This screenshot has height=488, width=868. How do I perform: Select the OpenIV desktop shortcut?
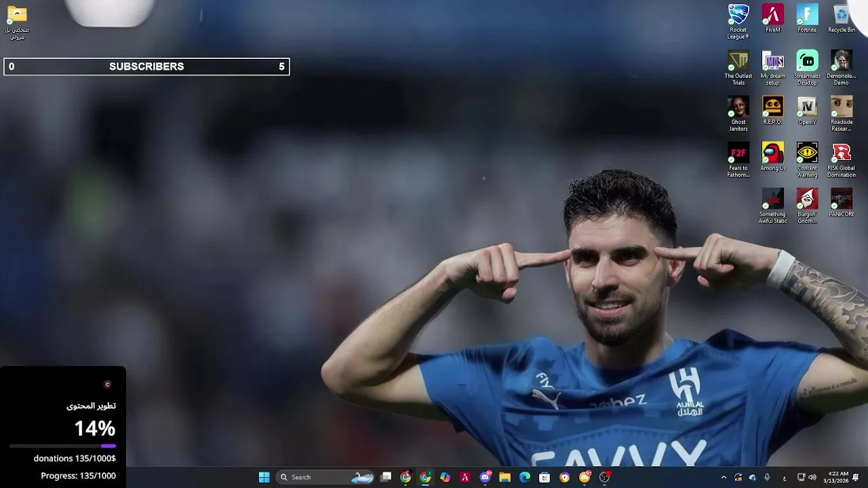coord(807,110)
